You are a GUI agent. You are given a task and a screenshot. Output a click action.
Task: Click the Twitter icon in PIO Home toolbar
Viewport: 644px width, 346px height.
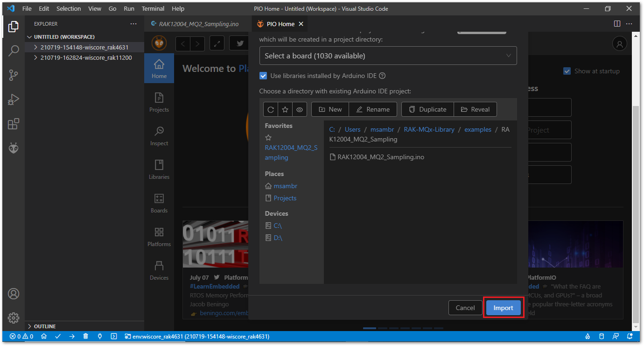240,43
